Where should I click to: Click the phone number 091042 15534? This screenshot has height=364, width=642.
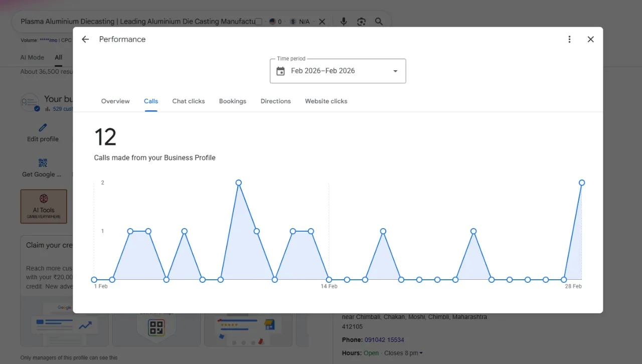click(x=384, y=340)
